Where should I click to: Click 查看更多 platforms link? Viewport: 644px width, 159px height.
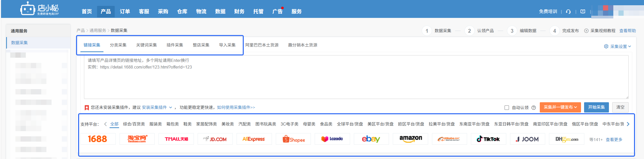pyautogui.click(x=614, y=140)
